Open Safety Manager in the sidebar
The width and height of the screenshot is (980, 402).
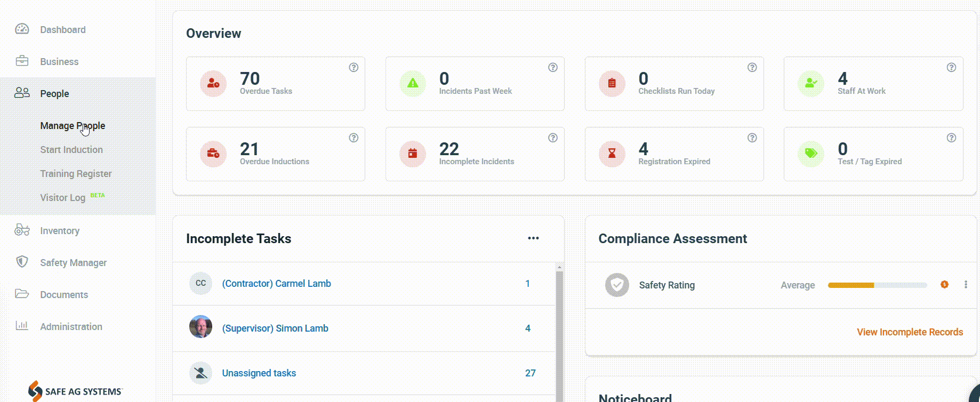tap(73, 263)
